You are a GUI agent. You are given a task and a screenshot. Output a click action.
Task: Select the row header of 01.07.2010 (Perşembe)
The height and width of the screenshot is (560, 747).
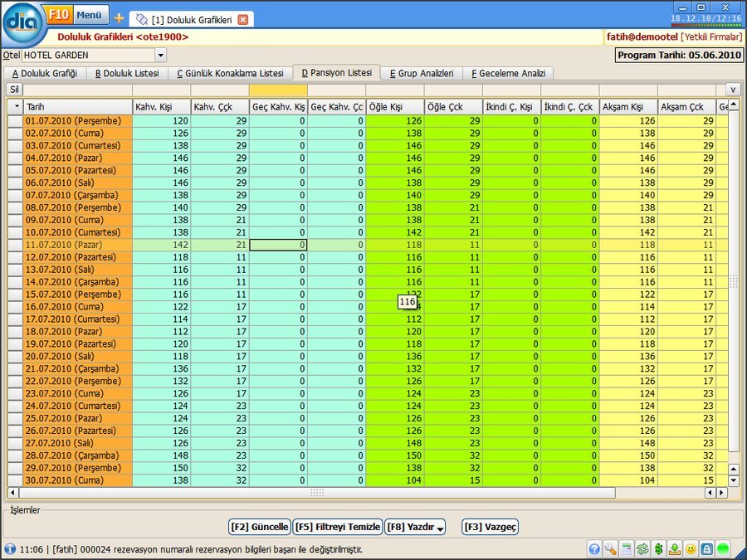click(15, 121)
